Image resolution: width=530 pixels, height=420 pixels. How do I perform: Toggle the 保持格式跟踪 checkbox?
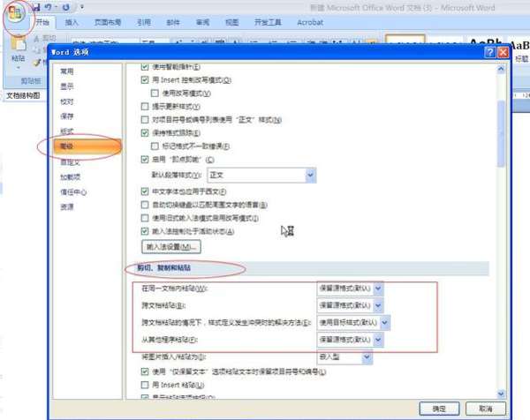[145, 132]
